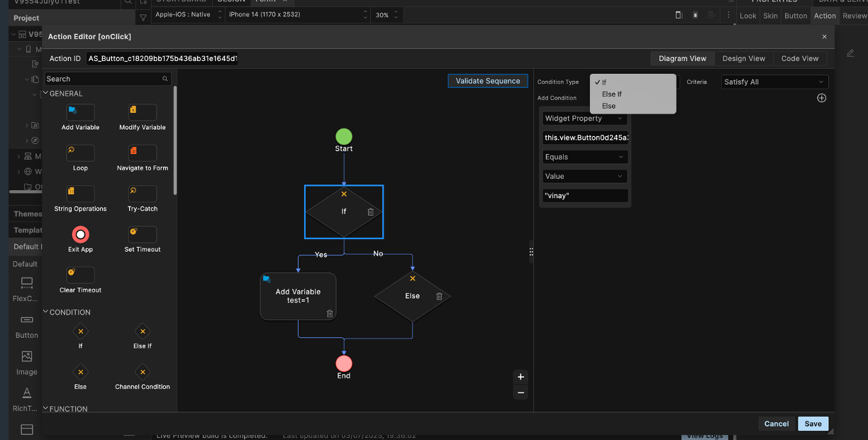Delete the If node using trash icon
Image resolution: width=868 pixels, height=440 pixels.
(371, 212)
